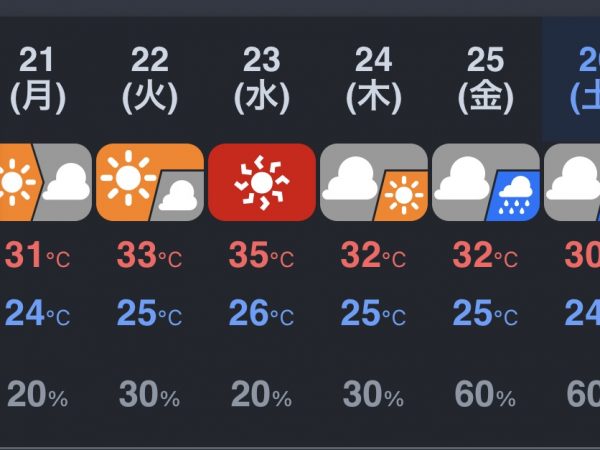Click the 35°C high temperature on the 23rd
Image resolution: width=600 pixels, height=450 pixels.
(262, 255)
